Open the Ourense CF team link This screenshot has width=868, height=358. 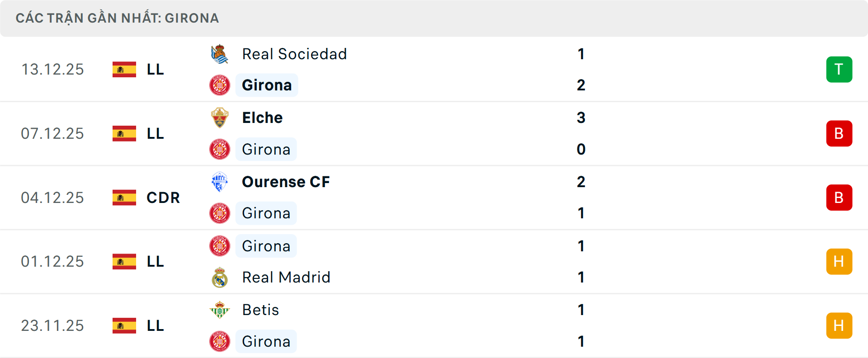[x=286, y=182]
